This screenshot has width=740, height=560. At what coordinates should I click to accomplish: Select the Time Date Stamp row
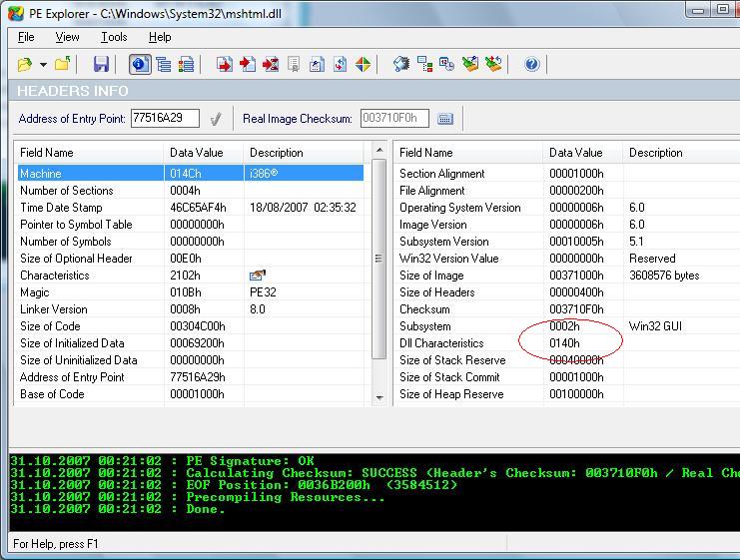(x=190, y=207)
